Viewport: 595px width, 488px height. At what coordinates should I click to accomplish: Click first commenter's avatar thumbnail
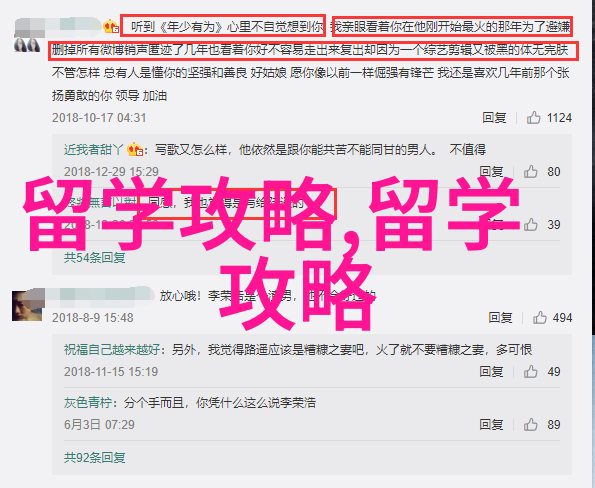(27, 45)
